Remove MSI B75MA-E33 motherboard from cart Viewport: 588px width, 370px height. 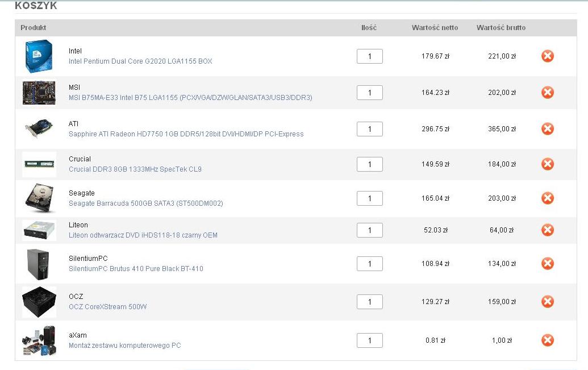click(x=547, y=93)
